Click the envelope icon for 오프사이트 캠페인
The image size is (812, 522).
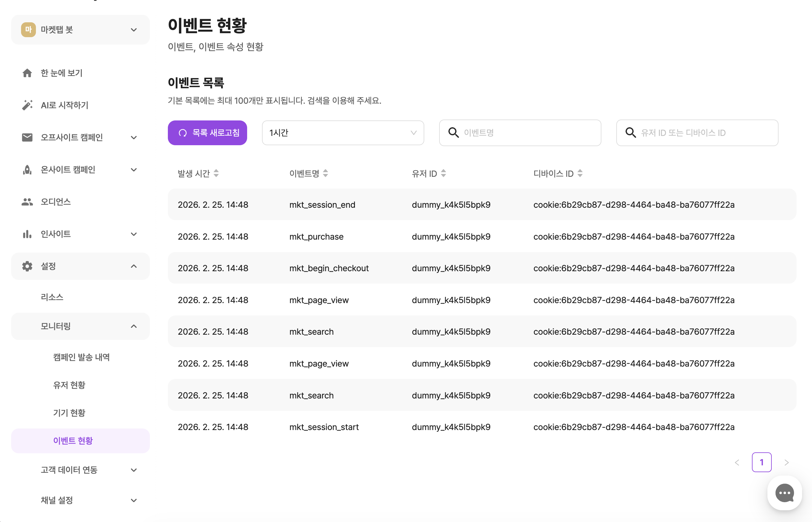tap(27, 137)
